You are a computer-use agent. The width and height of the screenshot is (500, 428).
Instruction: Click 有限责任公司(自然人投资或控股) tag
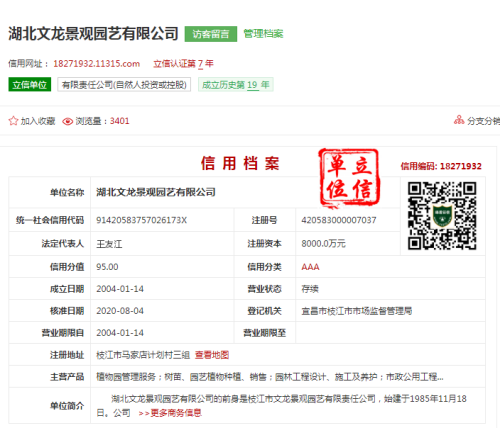124,85
